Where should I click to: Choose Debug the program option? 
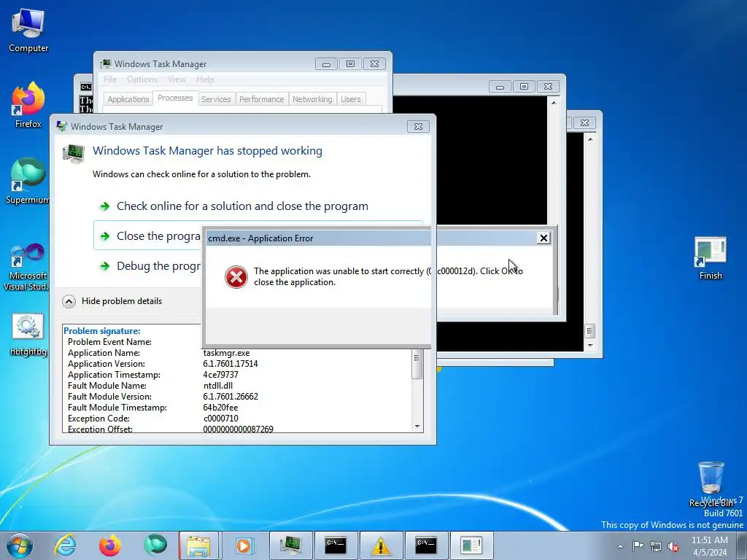pos(149,265)
